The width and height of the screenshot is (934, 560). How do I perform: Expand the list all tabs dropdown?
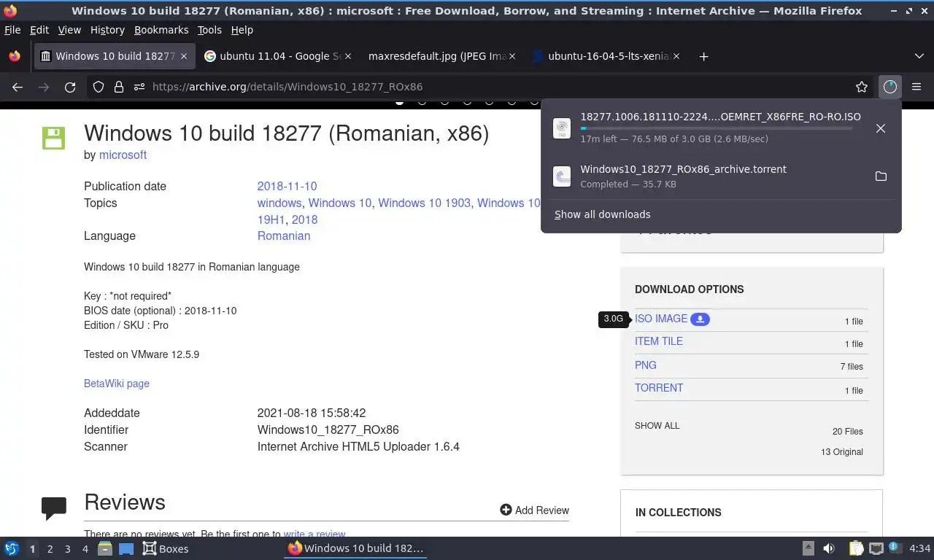click(x=919, y=56)
